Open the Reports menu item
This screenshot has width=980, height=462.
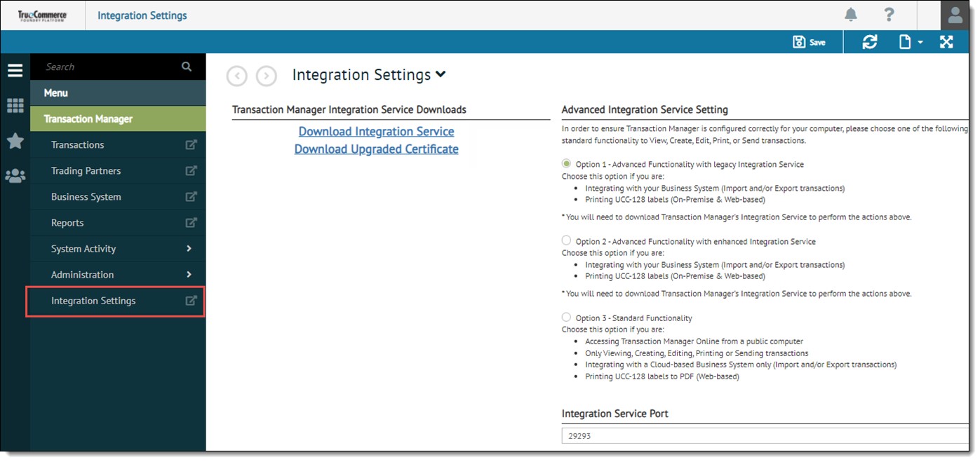[67, 223]
